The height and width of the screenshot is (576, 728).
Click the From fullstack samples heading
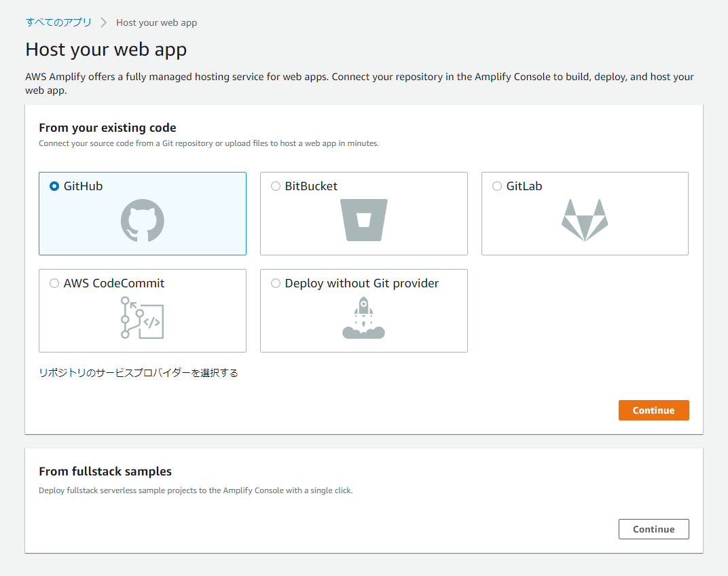[105, 471]
